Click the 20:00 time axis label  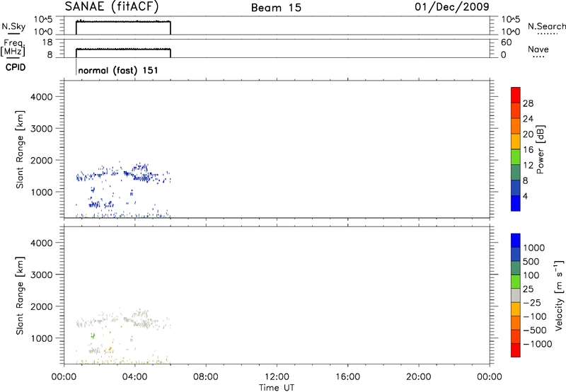point(419,377)
